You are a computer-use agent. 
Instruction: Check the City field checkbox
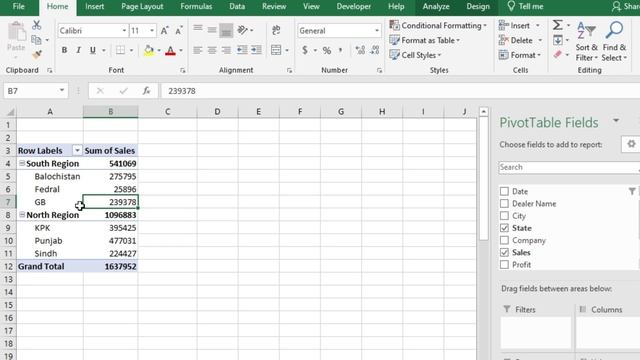504,216
